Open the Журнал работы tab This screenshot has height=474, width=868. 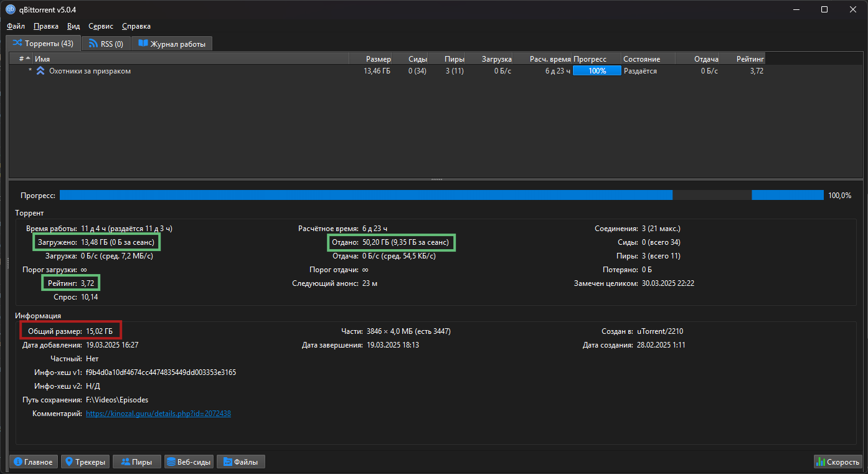(172, 44)
